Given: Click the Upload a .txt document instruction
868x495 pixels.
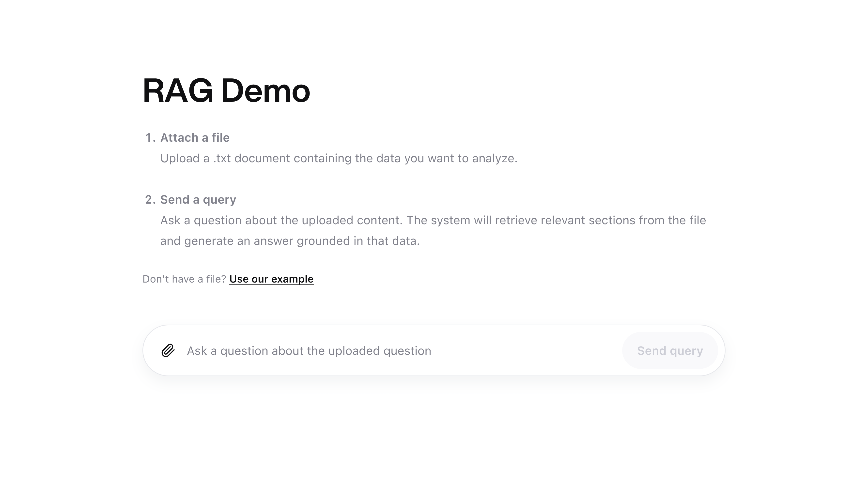Looking at the screenshot, I should pos(339,158).
